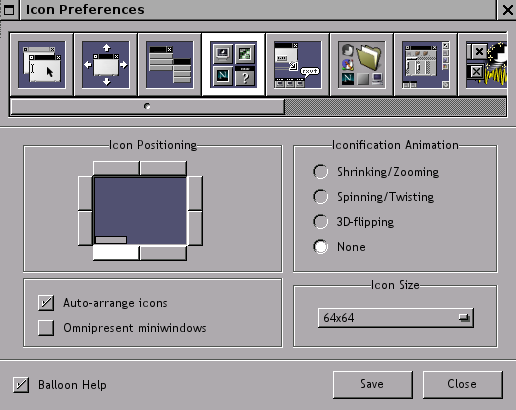Click the panel icons scrollbar handle
The height and width of the screenshot is (410, 516).
point(147,107)
